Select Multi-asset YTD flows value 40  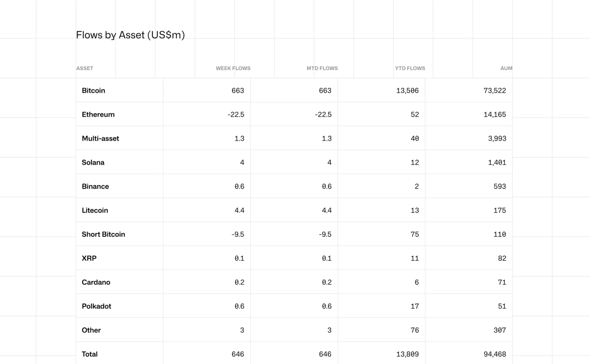[415, 139]
